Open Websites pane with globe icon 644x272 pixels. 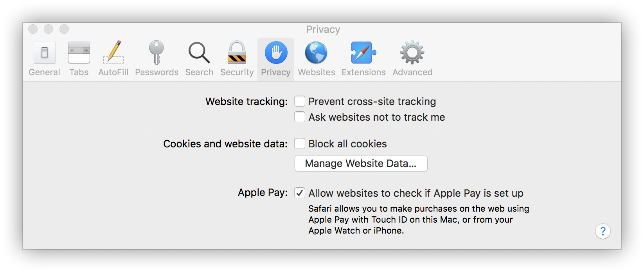coord(316,53)
